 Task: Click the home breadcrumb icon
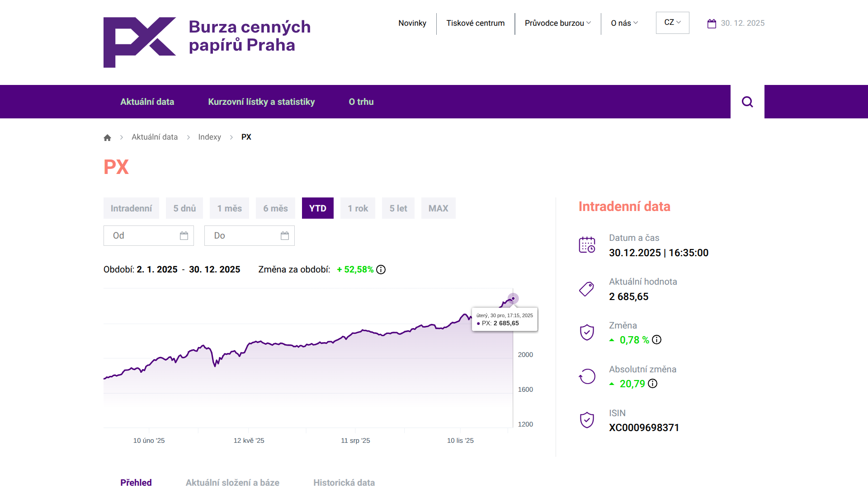click(x=107, y=137)
